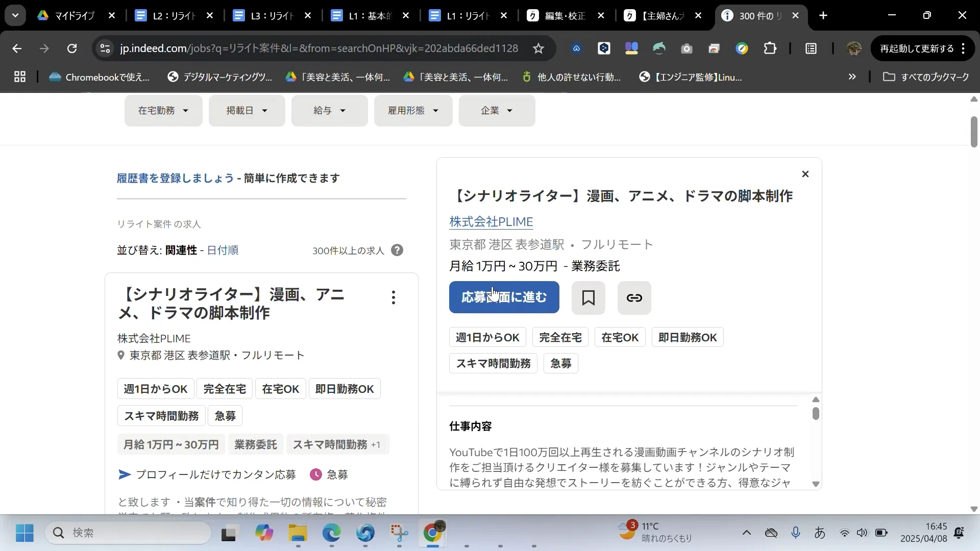Open Snipping Tool from the taskbar

tap(399, 533)
